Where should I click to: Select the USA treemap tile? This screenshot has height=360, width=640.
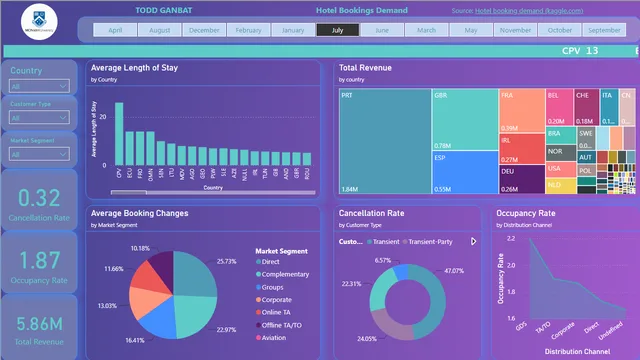click(561, 169)
